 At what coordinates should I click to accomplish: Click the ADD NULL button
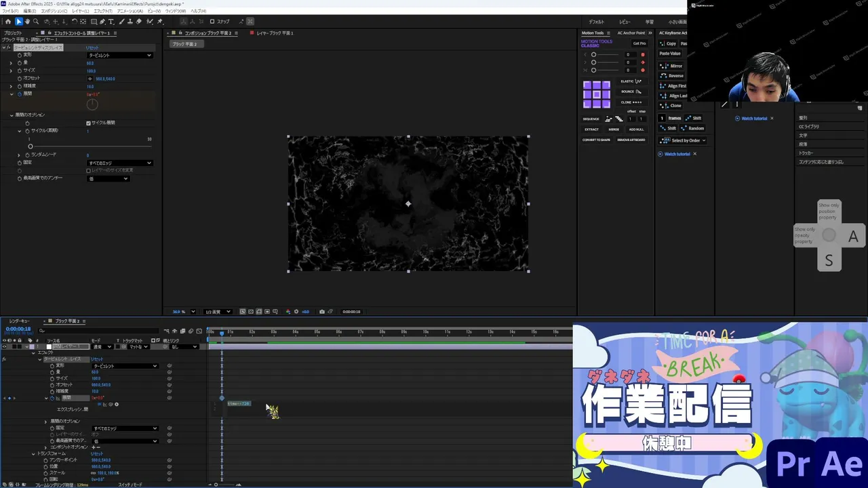636,129
